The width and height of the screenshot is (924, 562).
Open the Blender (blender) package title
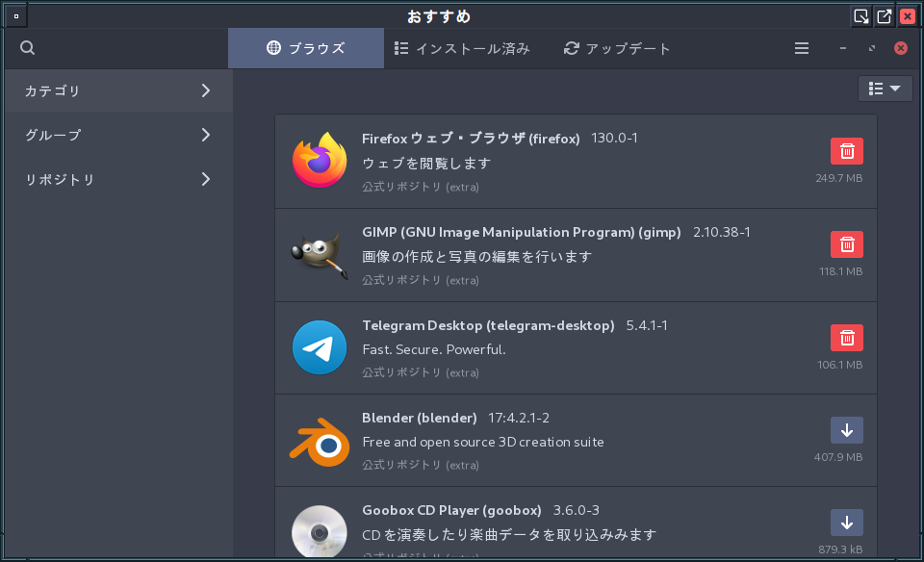coord(420,418)
